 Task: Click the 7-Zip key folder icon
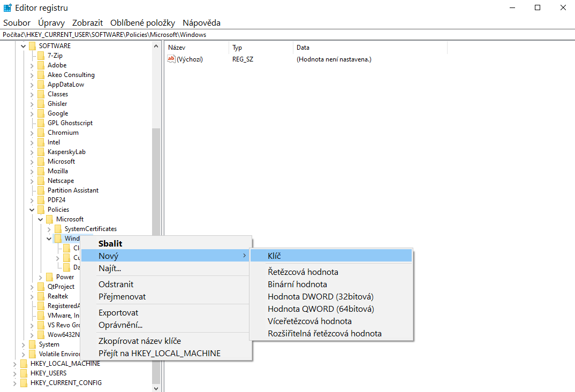coord(41,56)
